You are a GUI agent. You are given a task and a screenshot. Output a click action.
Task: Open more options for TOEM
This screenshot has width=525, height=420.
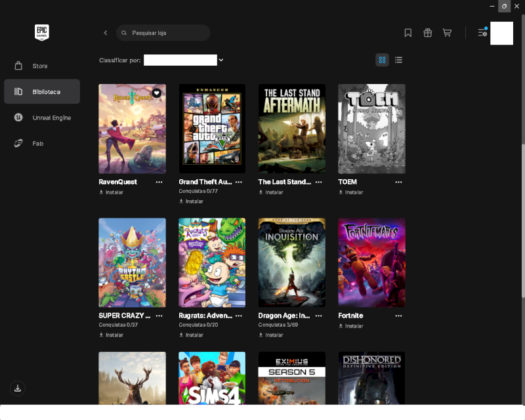point(398,182)
